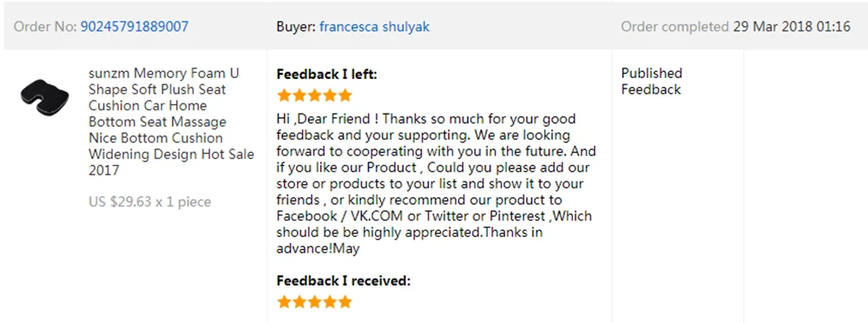
Task: Click third star under Feedback I left
Action: [314, 96]
